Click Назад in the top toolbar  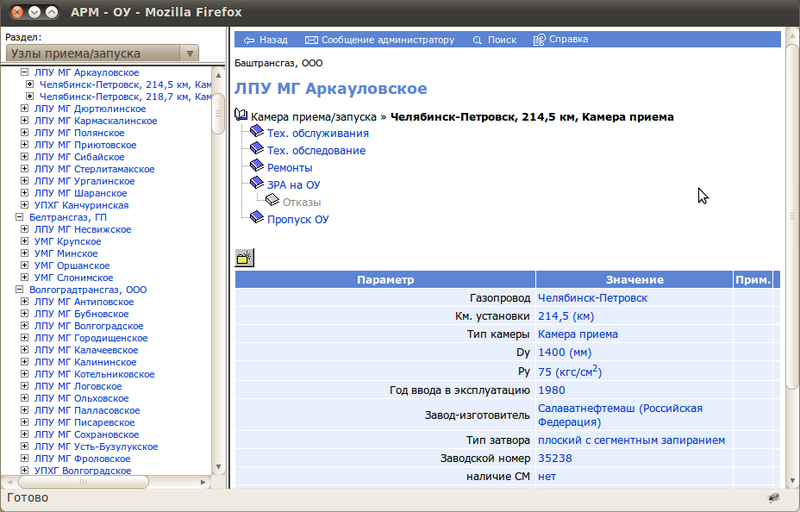273,40
